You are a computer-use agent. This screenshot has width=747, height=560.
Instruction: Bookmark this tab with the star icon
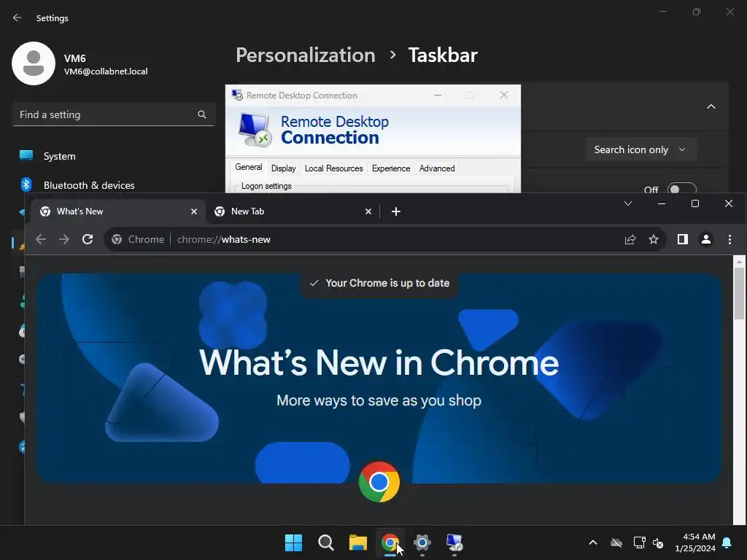[x=654, y=239]
